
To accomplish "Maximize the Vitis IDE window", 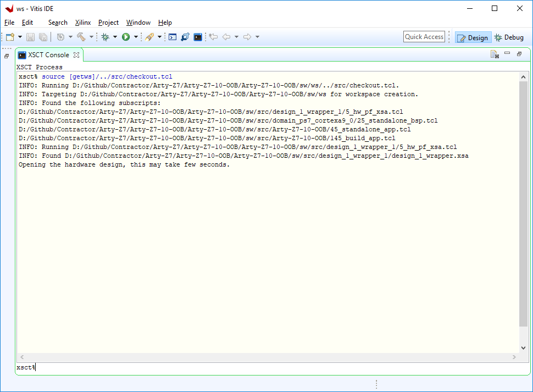I will coord(495,8).
